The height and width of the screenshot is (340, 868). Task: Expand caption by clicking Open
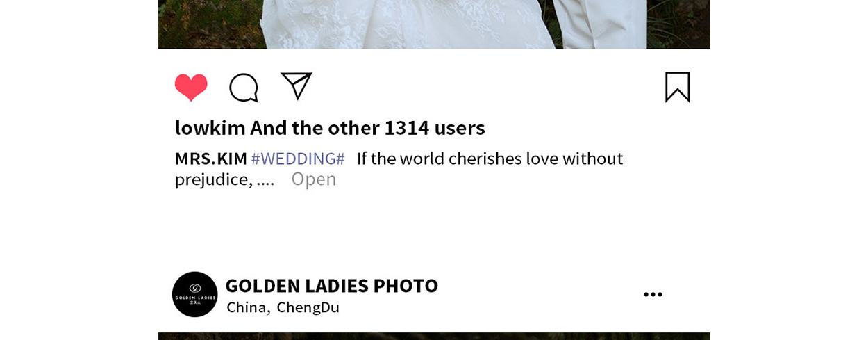314,179
